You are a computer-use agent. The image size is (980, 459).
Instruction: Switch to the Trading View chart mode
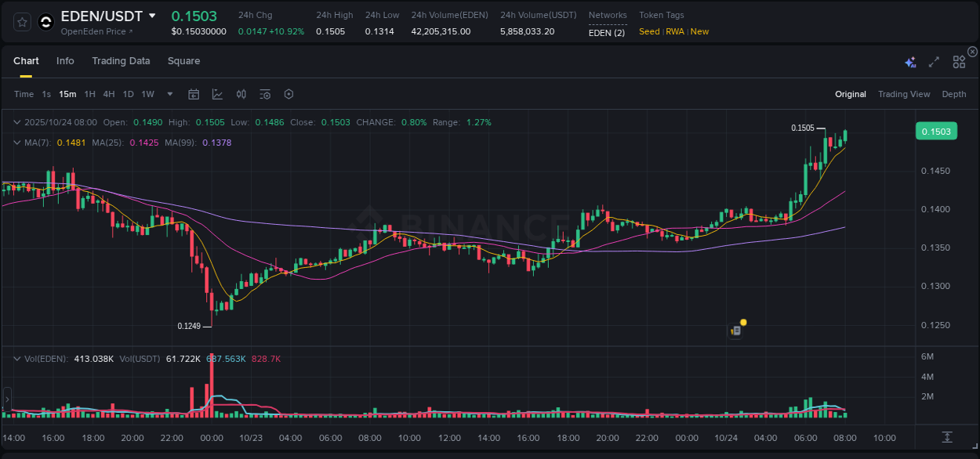point(904,93)
